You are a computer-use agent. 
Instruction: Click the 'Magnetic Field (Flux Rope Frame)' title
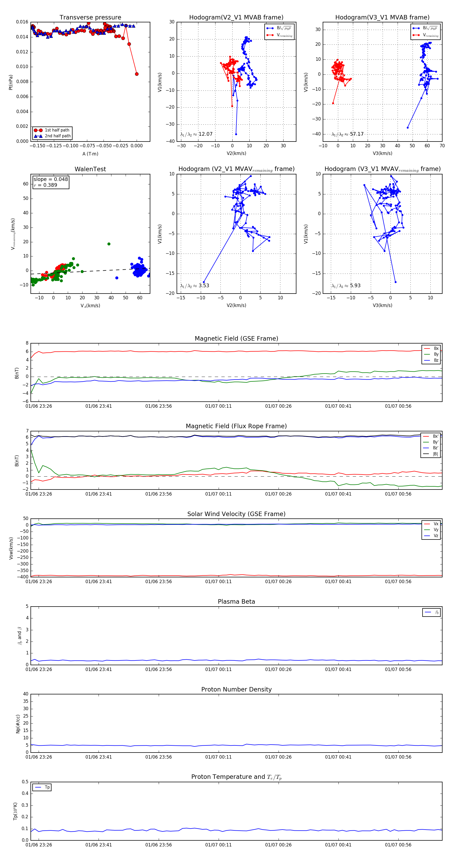coord(236,426)
